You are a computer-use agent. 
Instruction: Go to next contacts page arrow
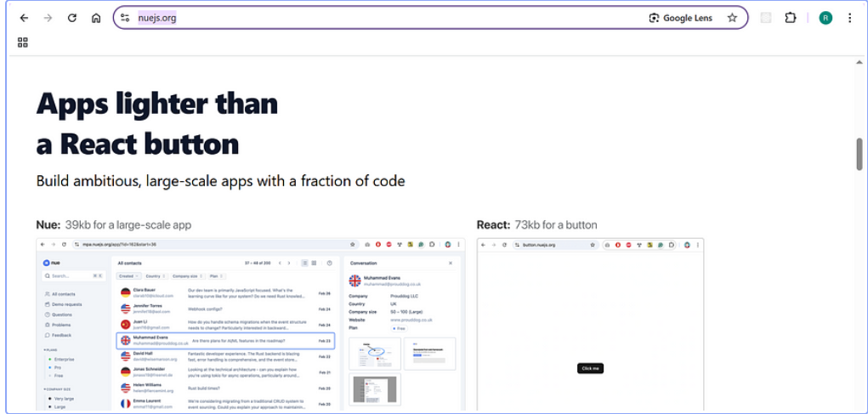[x=288, y=263]
